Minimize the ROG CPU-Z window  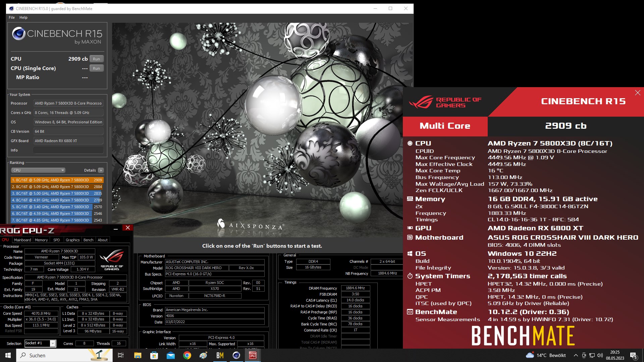(x=116, y=228)
